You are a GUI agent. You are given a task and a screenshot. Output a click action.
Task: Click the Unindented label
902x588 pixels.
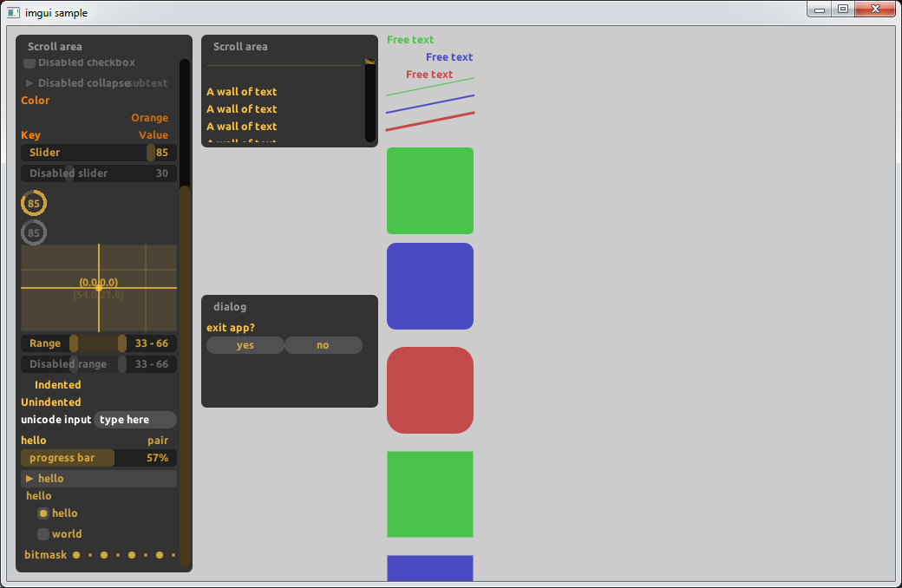(x=50, y=402)
